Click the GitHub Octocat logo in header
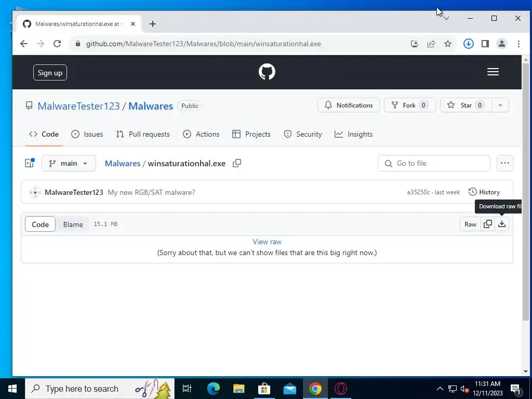The image size is (532, 399). (267, 72)
